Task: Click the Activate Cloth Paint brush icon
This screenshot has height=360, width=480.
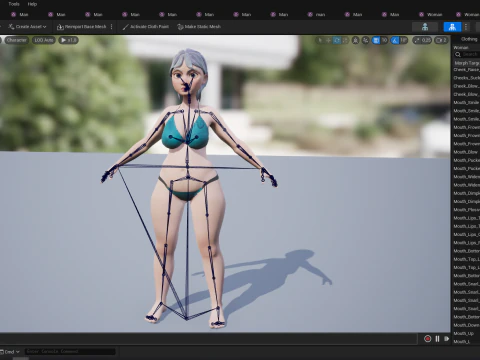Action: point(126,27)
